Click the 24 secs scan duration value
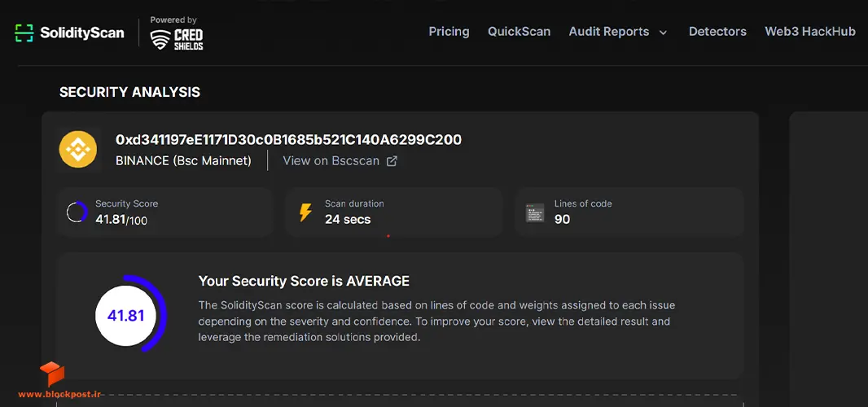Screen dimensions: 868x407 point(348,219)
